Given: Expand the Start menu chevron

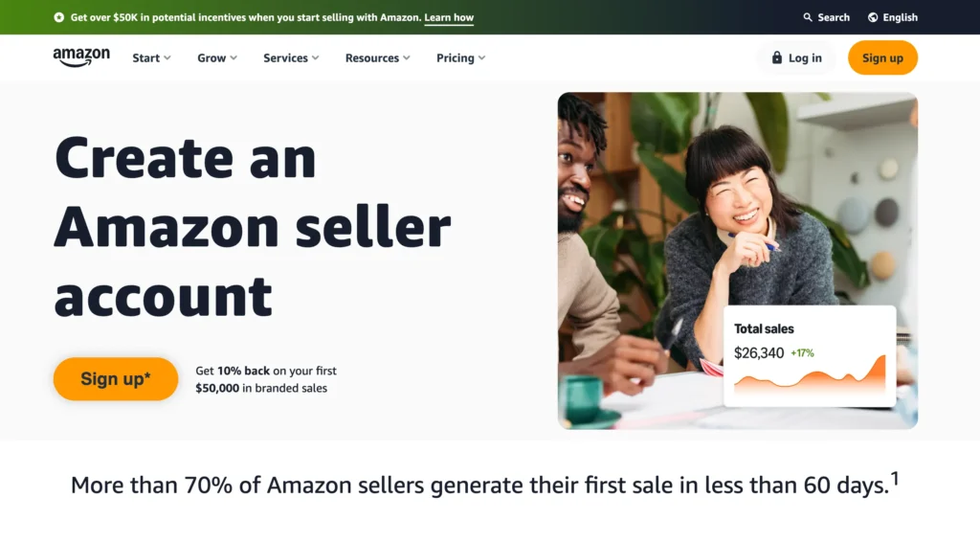Looking at the screenshot, I should (167, 58).
